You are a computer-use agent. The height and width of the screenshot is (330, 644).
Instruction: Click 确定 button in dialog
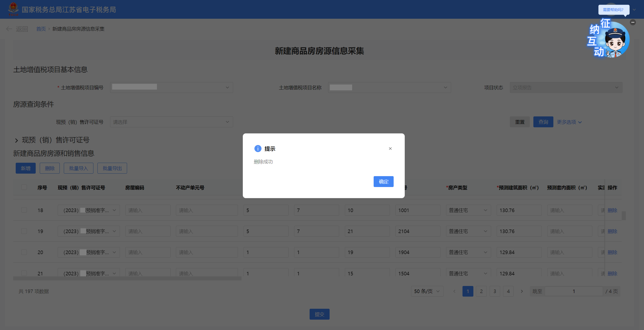[x=383, y=181]
